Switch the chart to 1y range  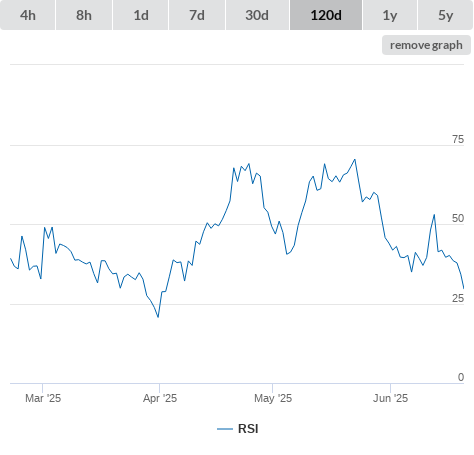(390, 15)
